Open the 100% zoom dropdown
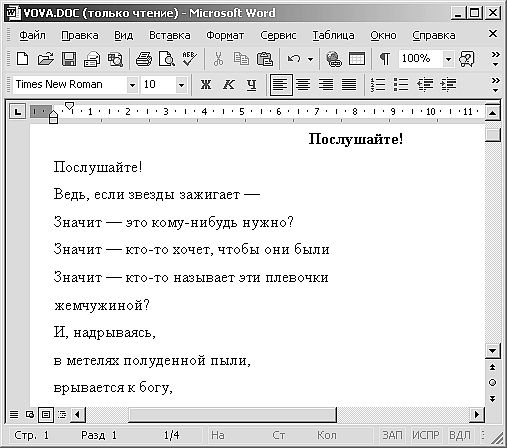507x448 pixels. [448, 60]
